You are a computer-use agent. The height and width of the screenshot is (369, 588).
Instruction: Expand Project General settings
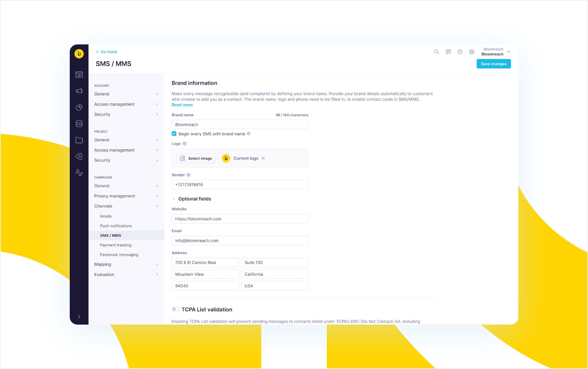[x=126, y=140]
